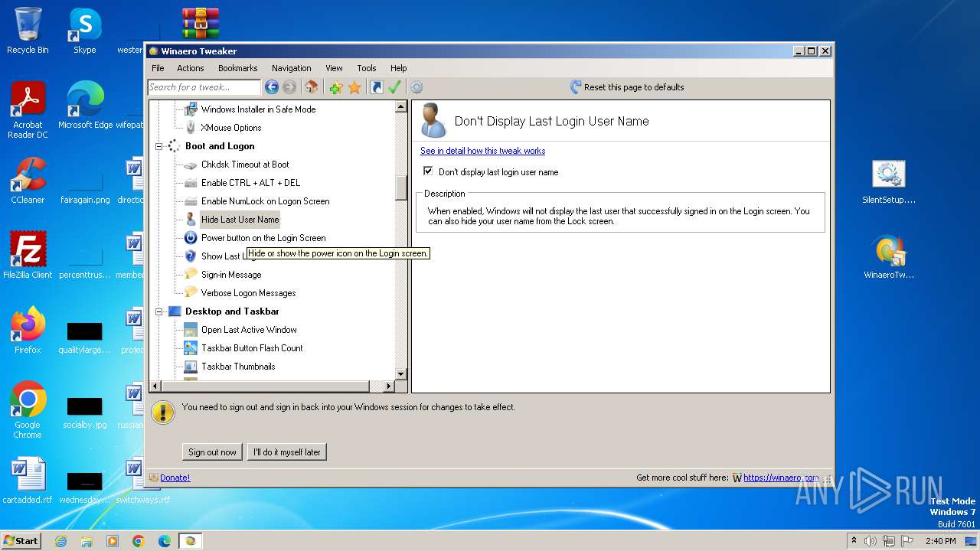
Task: Open the Actions menu
Action: pos(191,68)
